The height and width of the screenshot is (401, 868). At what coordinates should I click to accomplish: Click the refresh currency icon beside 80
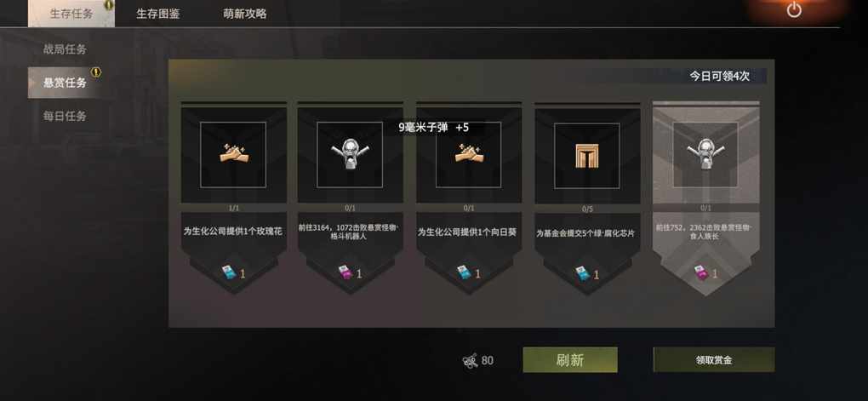point(470,361)
